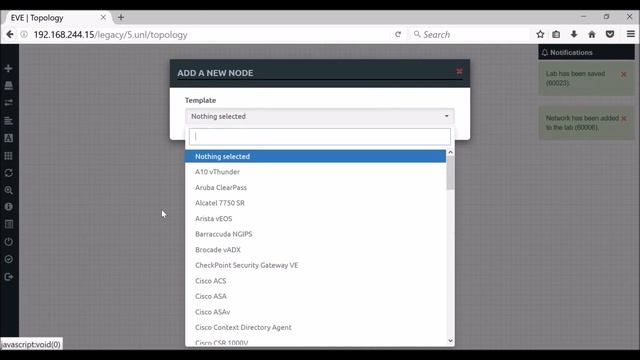This screenshot has width=640, height=360.
Task: Open a new browser tab
Action: pyautogui.click(x=121, y=18)
